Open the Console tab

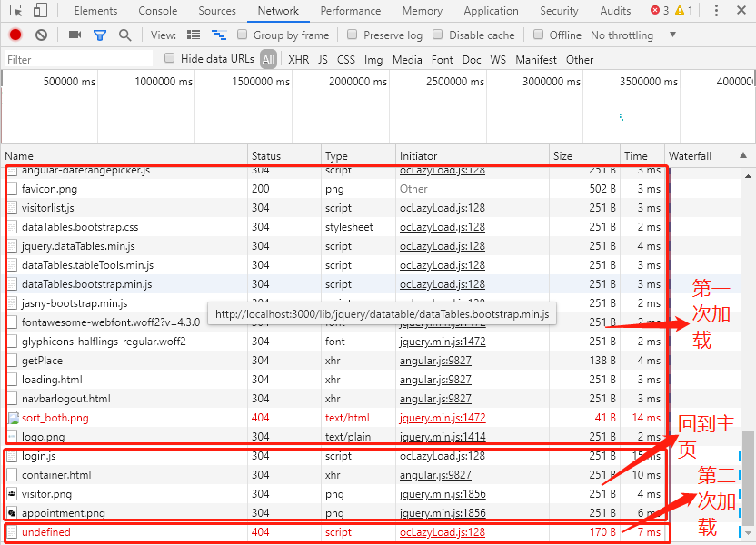click(x=158, y=11)
